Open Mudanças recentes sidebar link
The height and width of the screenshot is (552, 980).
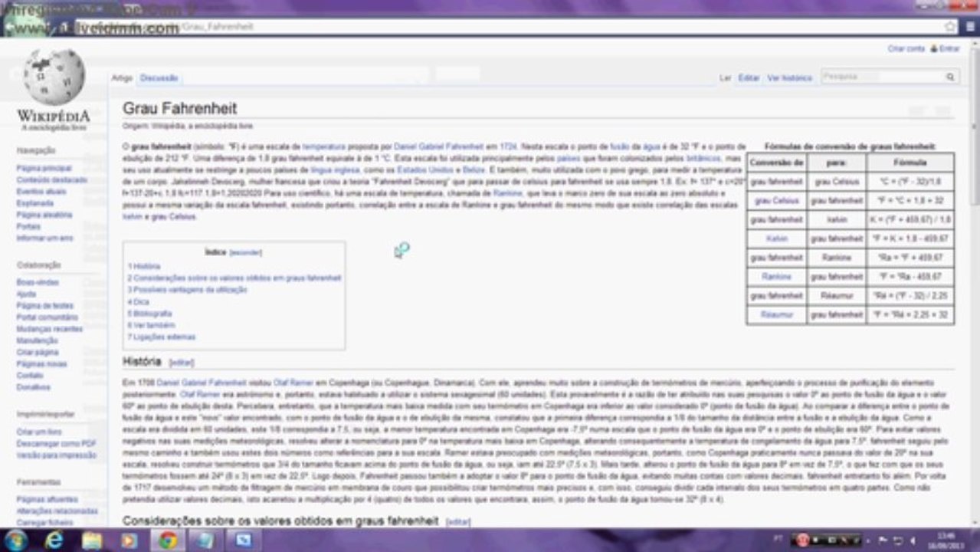[x=49, y=328]
